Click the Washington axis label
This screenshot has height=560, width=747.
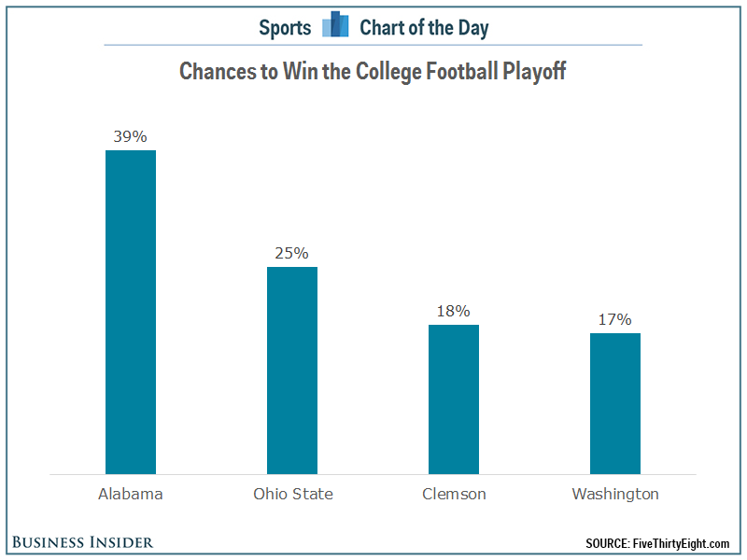coord(615,494)
